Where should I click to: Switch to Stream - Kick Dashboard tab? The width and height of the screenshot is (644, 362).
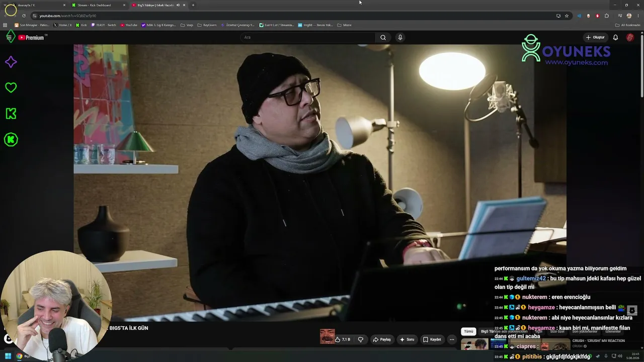(x=97, y=5)
